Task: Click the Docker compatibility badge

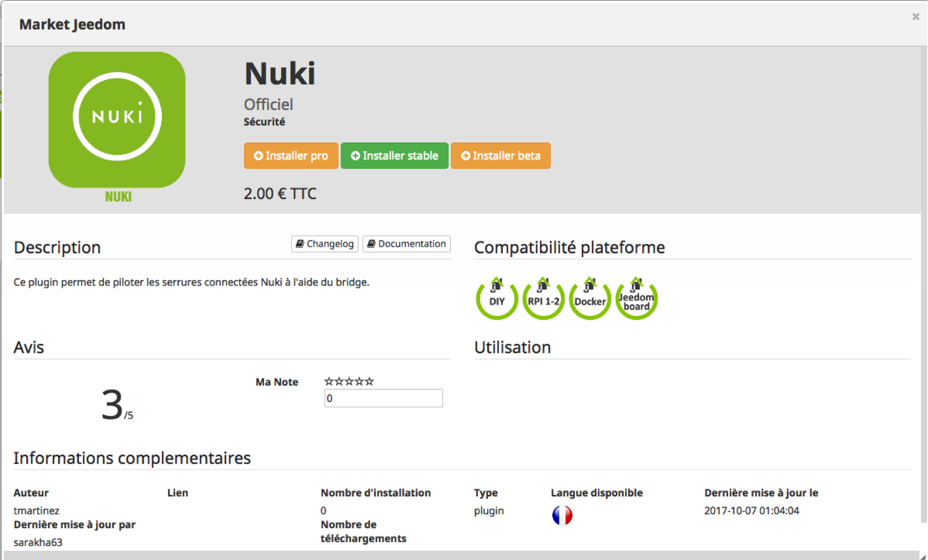Action: tap(590, 298)
